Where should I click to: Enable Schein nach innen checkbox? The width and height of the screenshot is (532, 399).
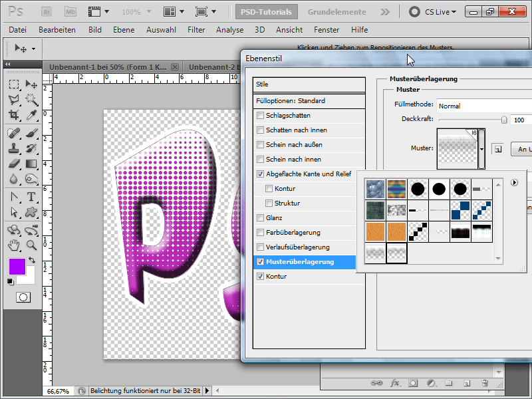[260, 159]
